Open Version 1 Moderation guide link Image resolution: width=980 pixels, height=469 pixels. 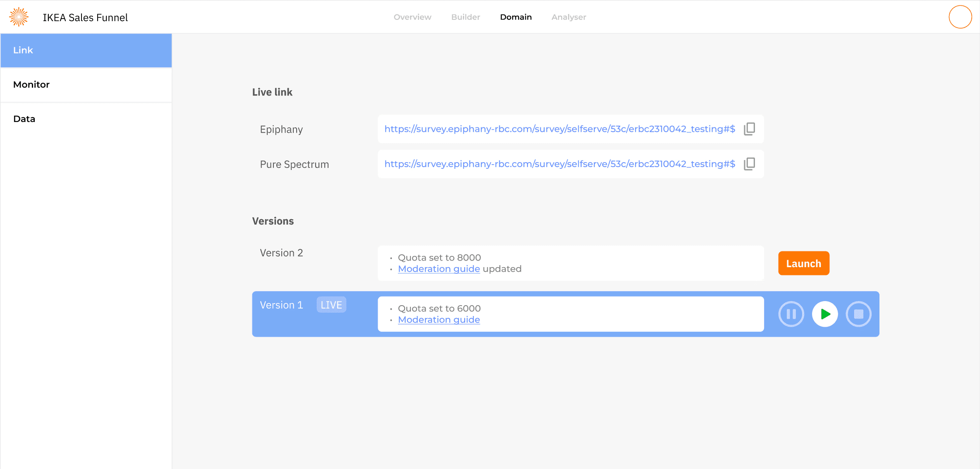click(438, 320)
